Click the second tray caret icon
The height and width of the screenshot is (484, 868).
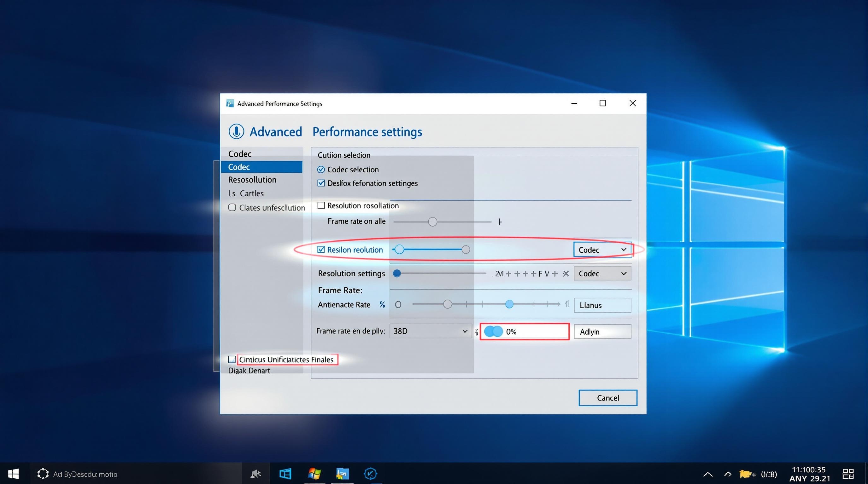728,474
